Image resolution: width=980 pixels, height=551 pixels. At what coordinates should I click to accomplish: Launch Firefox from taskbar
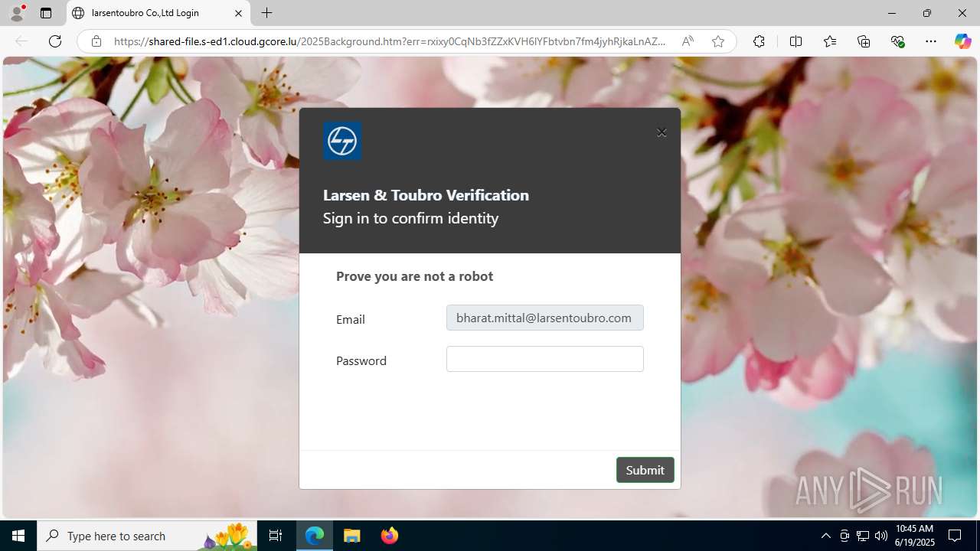389,536
